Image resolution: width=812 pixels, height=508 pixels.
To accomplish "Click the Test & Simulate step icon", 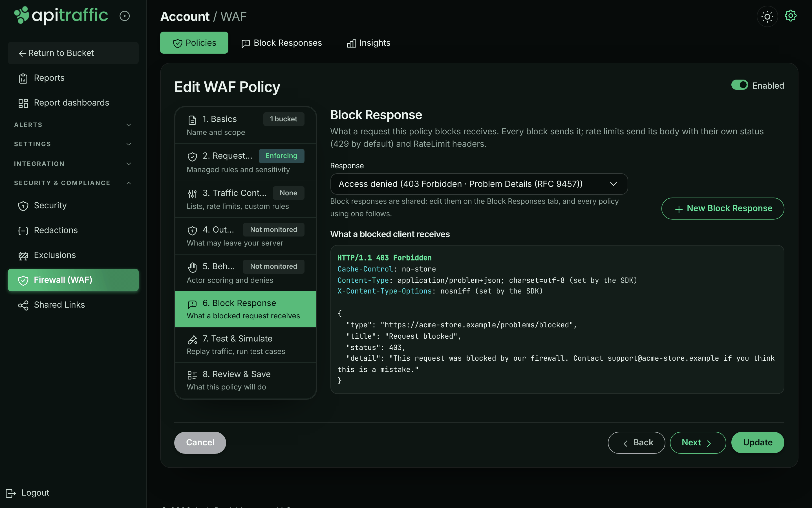I will (x=192, y=340).
